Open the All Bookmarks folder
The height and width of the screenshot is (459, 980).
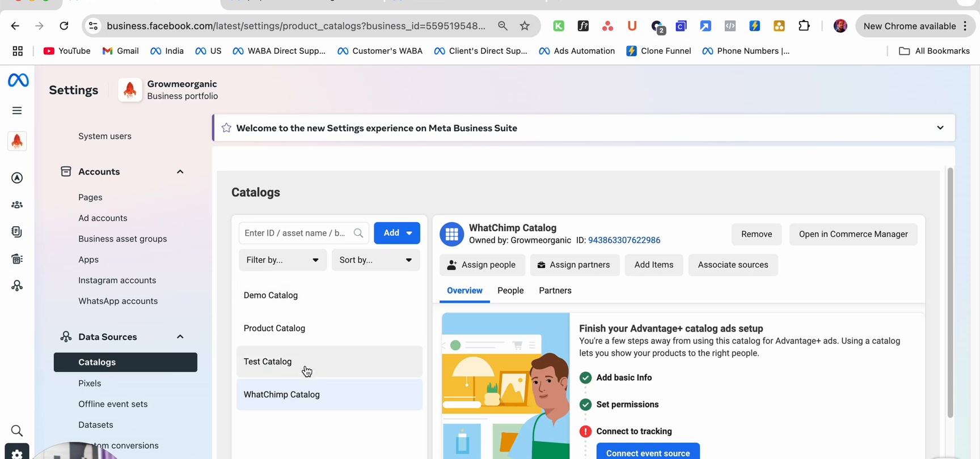[x=934, y=51]
